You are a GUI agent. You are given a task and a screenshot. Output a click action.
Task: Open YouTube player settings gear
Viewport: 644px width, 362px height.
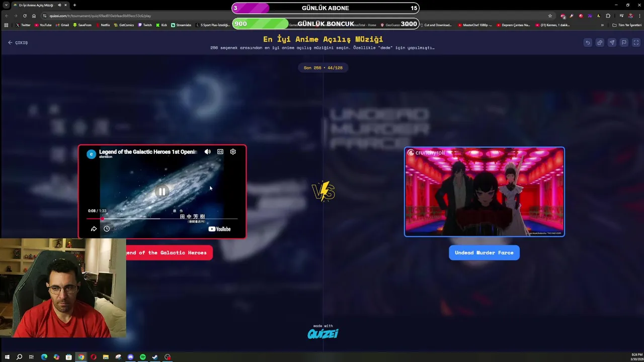pos(233,152)
